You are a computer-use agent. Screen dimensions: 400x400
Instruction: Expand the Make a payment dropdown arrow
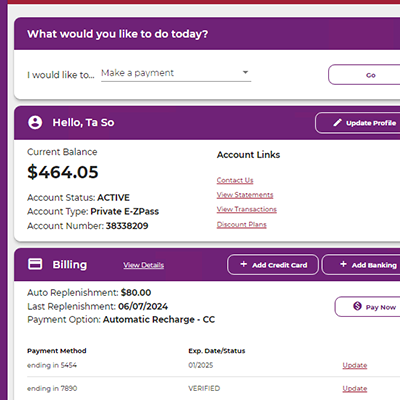coord(245,72)
